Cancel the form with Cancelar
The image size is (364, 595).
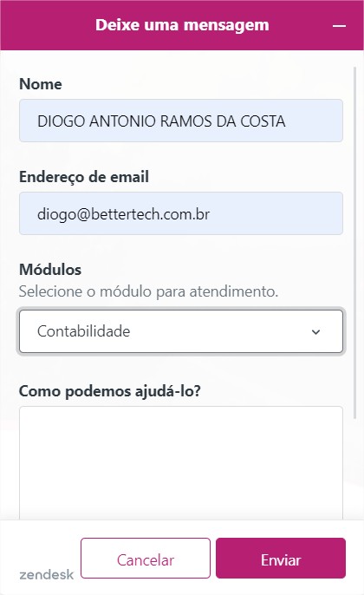point(146,559)
